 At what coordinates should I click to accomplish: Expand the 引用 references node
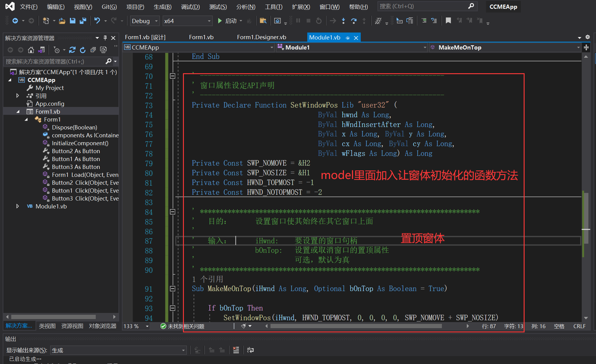[x=18, y=96]
